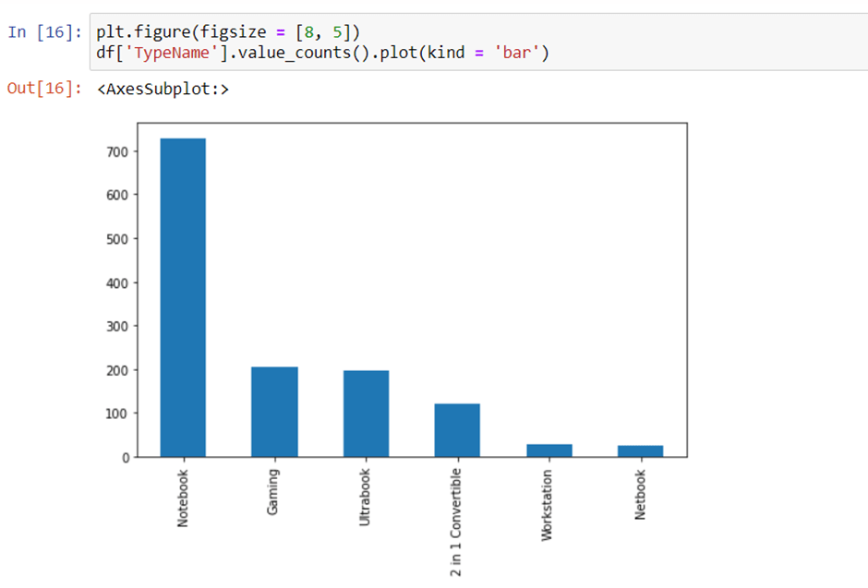Click the Gaming x-axis label

click(x=273, y=492)
